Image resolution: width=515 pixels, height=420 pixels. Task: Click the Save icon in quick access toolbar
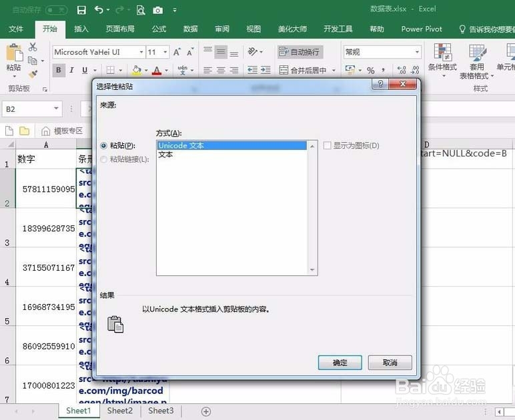[81, 10]
